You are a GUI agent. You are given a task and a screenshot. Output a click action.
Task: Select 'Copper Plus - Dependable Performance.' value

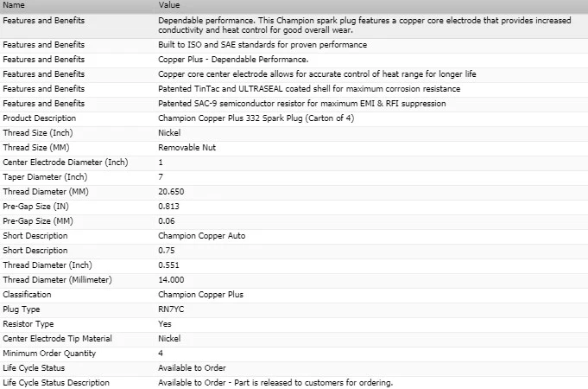coord(233,60)
